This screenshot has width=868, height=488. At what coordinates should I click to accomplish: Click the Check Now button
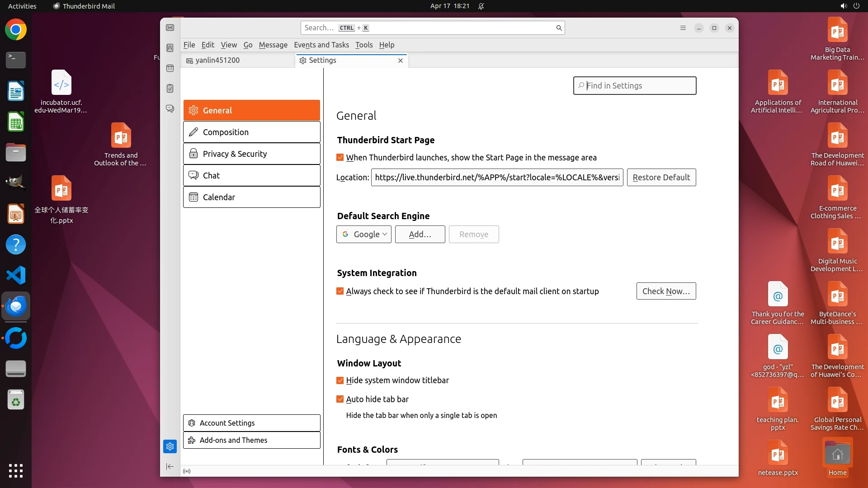tap(665, 291)
